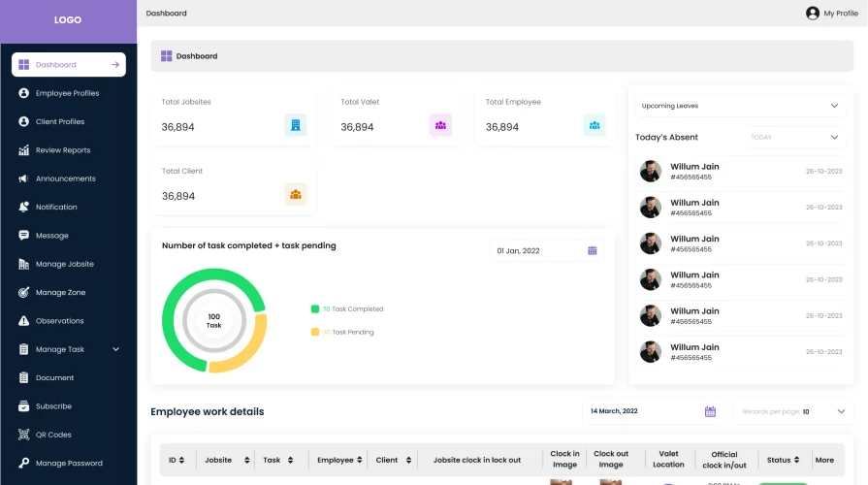
Task: Click calendar icon next to 14 March, 2022
Action: tap(710, 411)
